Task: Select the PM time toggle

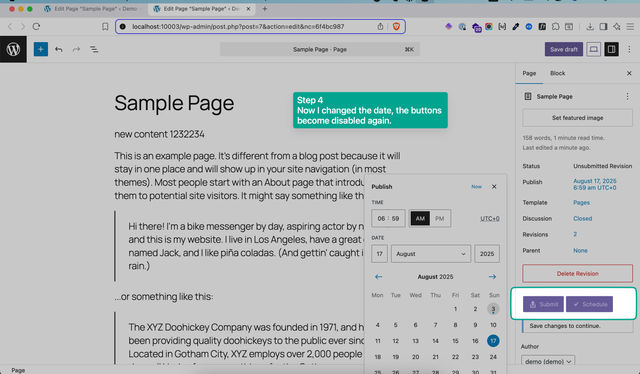Action: [x=440, y=218]
